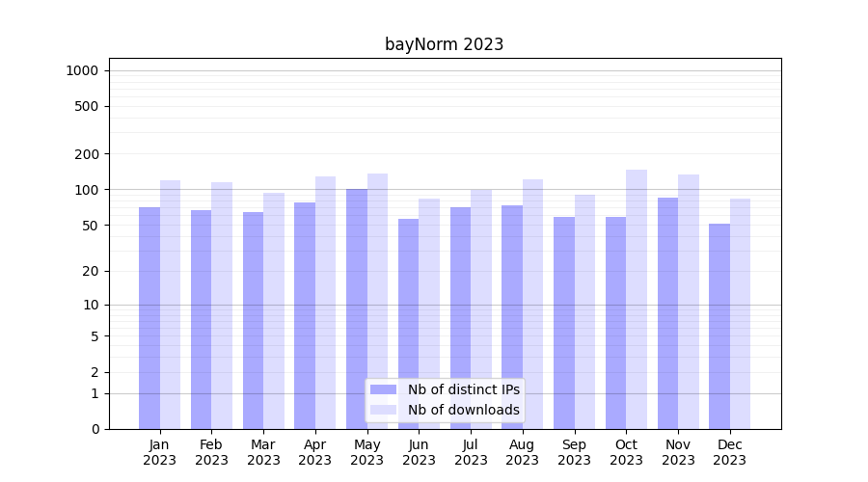Click the March 2023 distinct IPs bar
The width and height of the screenshot is (868, 482).
click(x=253, y=320)
